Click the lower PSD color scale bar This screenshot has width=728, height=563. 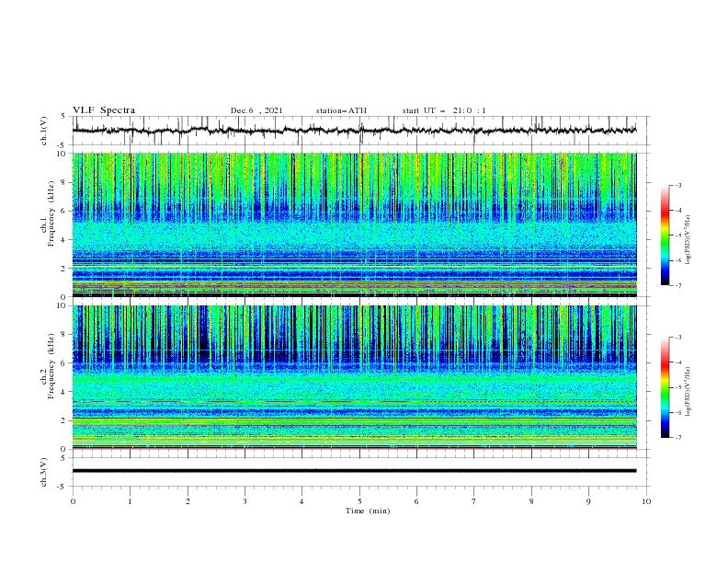pos(665,387)
